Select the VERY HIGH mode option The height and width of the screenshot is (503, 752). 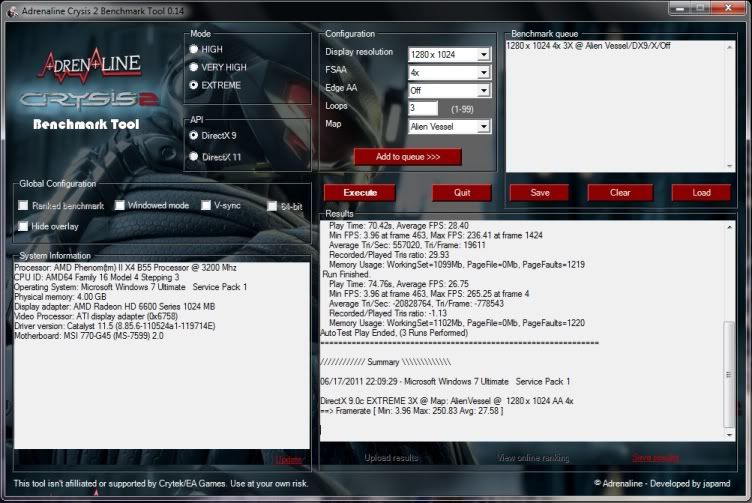tap(194, 67)
